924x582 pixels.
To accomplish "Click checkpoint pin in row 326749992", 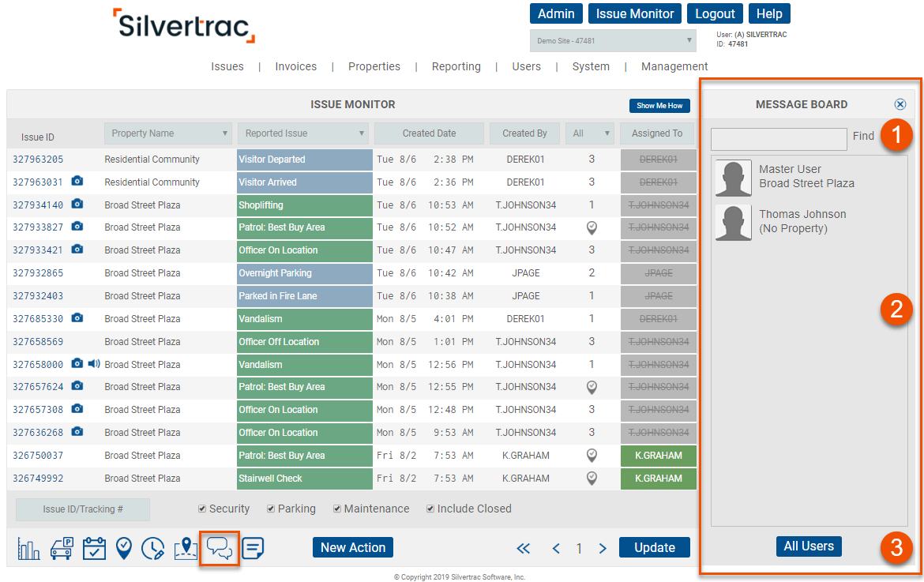I will 592,479.
